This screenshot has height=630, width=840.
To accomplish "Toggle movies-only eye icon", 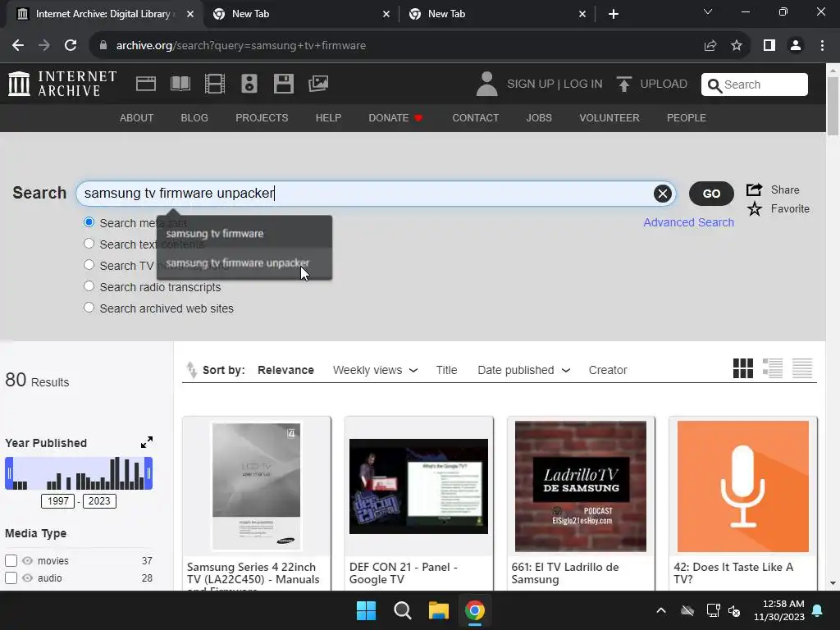I will [x=27, y=561].
